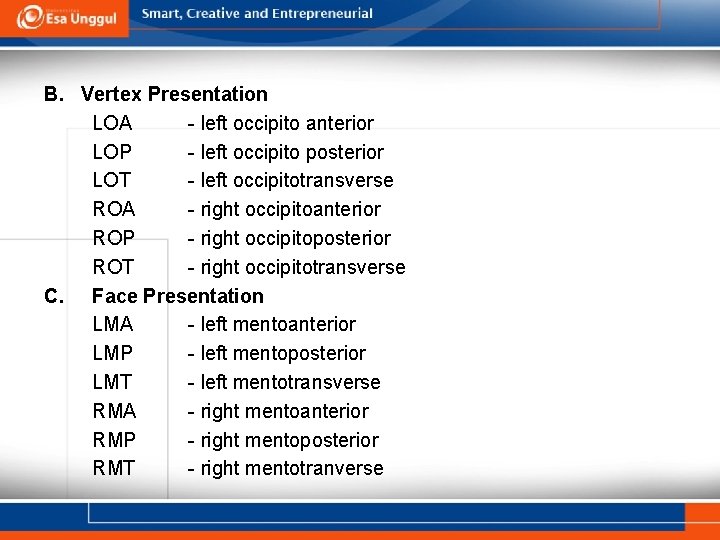Select the ROP abbreviation

[114, 238]
